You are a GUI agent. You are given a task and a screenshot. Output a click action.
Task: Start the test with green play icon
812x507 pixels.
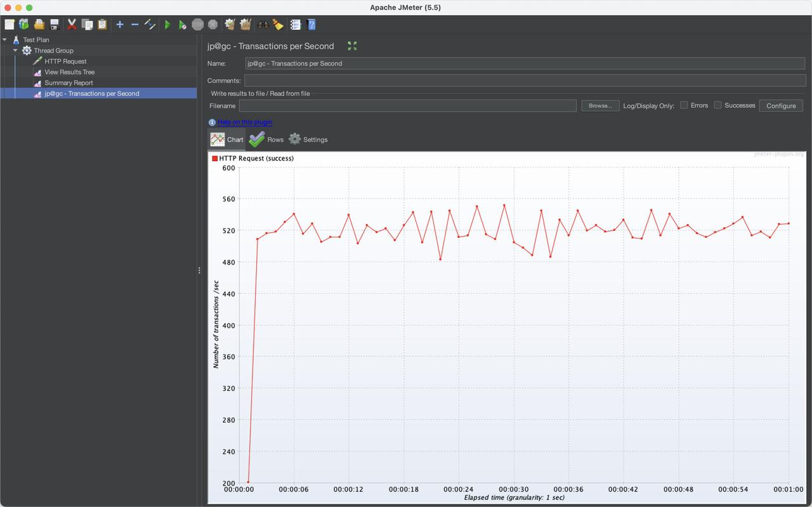click(167, 25)
